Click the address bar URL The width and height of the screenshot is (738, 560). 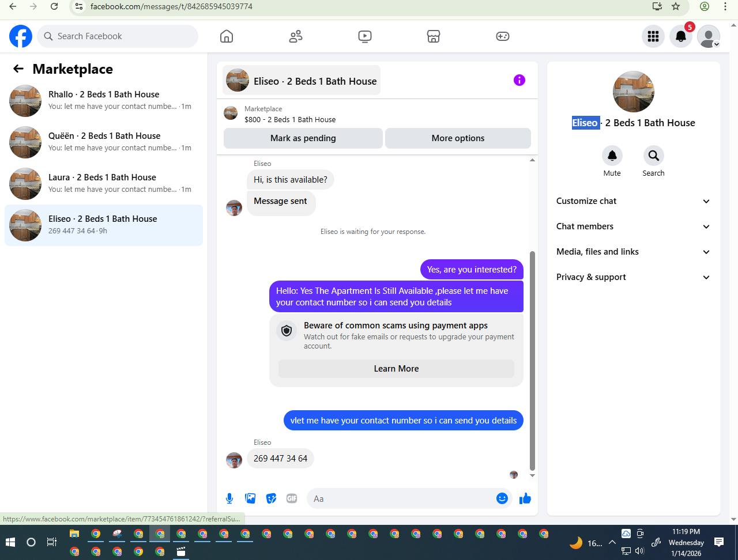click(171, 6)
